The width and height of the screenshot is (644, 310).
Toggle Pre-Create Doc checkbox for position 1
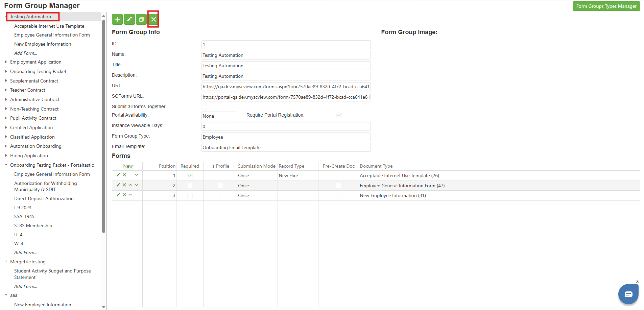[x=339, y=175]
